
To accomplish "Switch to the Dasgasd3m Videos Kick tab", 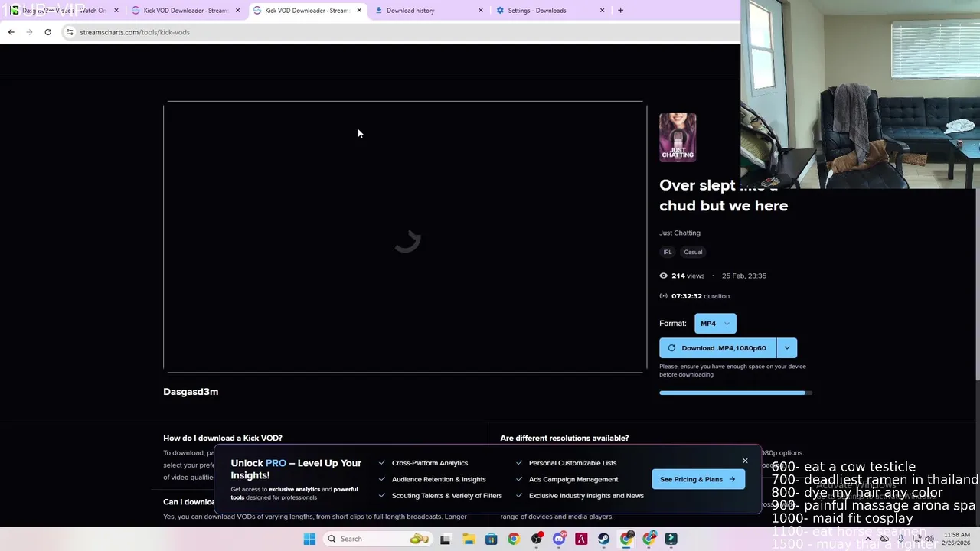I will [64, 11].
